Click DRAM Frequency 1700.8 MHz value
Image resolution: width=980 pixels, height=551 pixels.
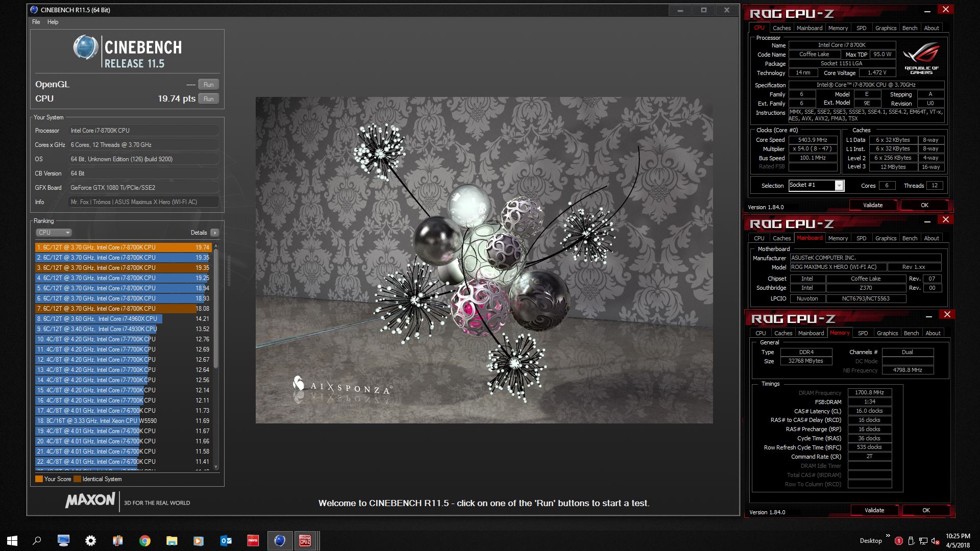[870, 393]
